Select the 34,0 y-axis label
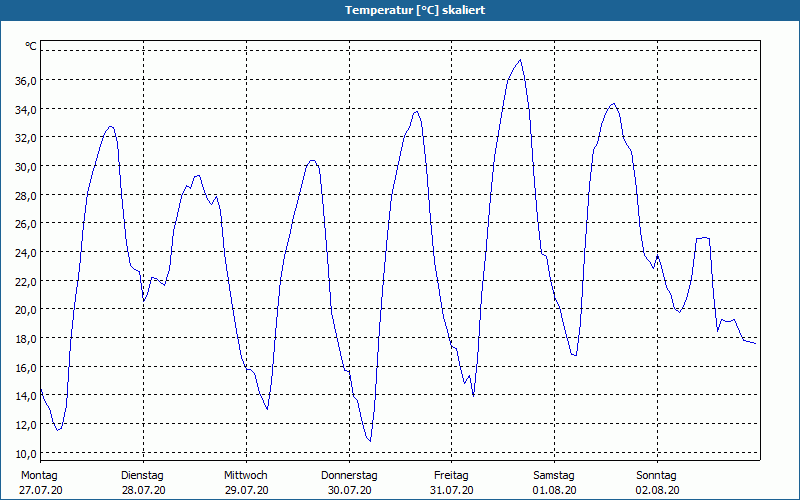 26,109
